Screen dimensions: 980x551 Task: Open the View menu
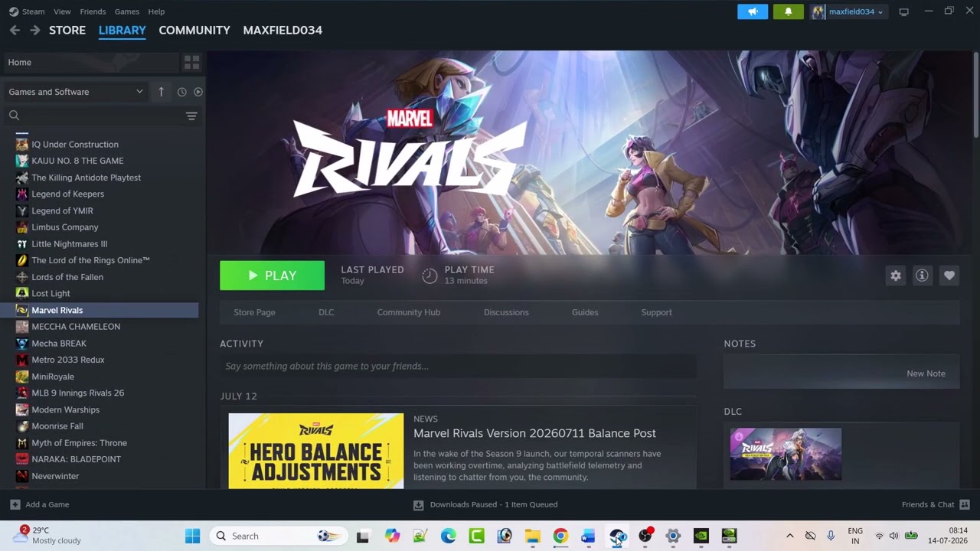tap(62, 11)
